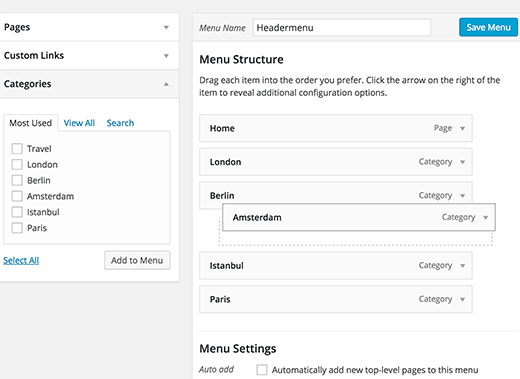Image resolution: width=520 pixels, height=379 pixels.
Task: Expand London menu item options arrow
Action: (x=462, y=162)
